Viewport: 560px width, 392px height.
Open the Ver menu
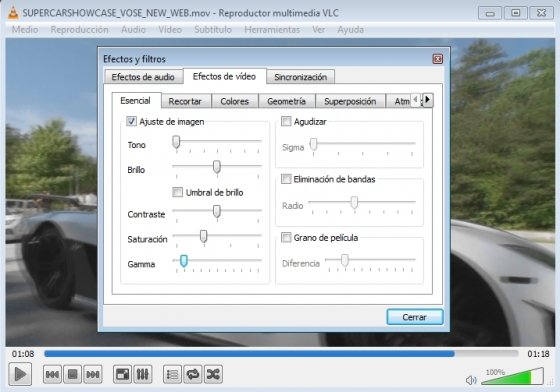[x=319, y=30]
